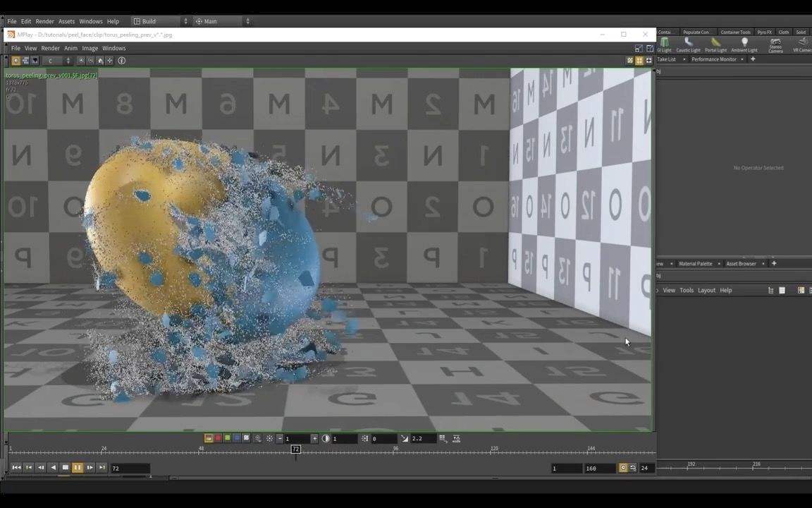Click the last display options icon
Viewport: 812px width, 508px height.
coord(456,439)
